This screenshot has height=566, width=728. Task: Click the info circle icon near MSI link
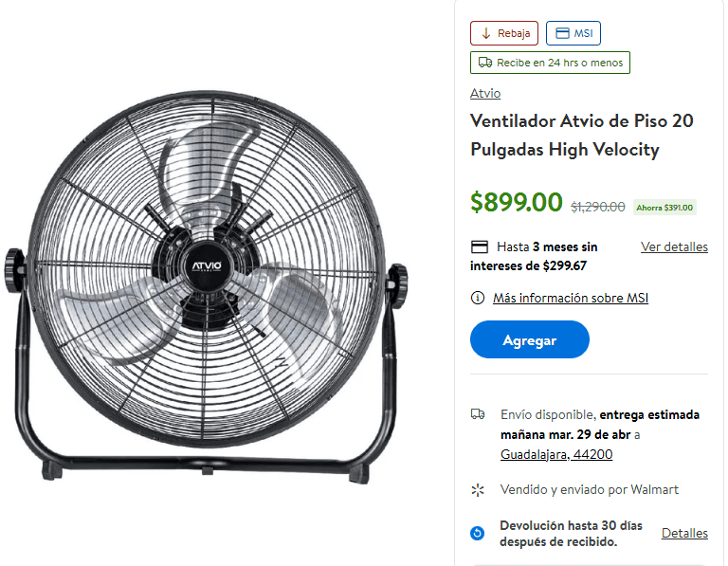tap(478, 298)
